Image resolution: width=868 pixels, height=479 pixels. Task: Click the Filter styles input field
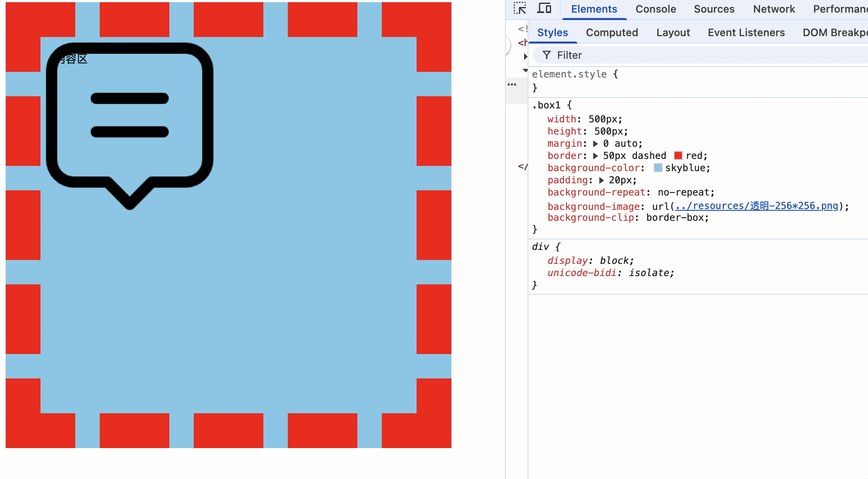696,55
